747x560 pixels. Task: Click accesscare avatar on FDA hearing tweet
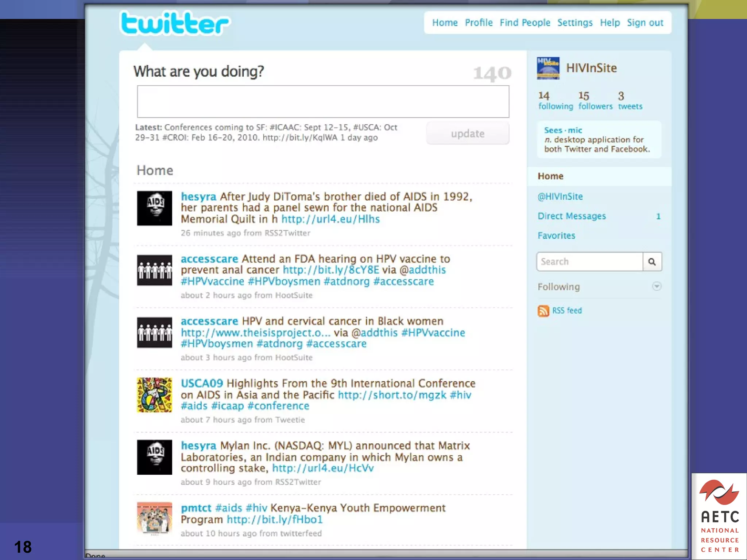(x=154, y=270)
